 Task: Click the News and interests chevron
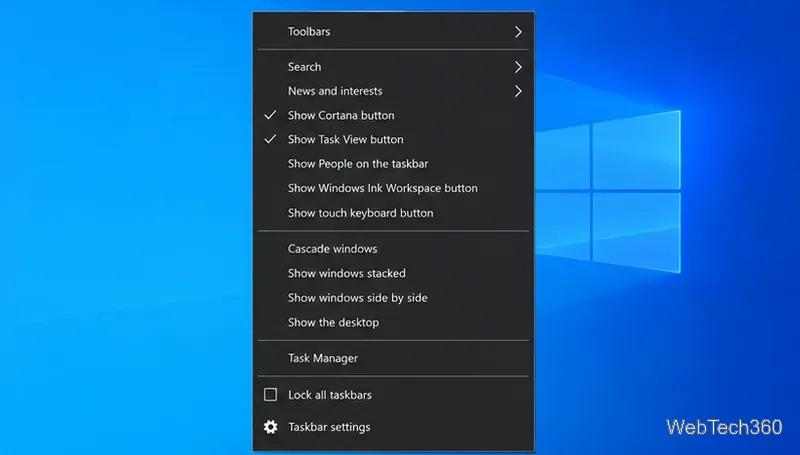click(518, 91)
